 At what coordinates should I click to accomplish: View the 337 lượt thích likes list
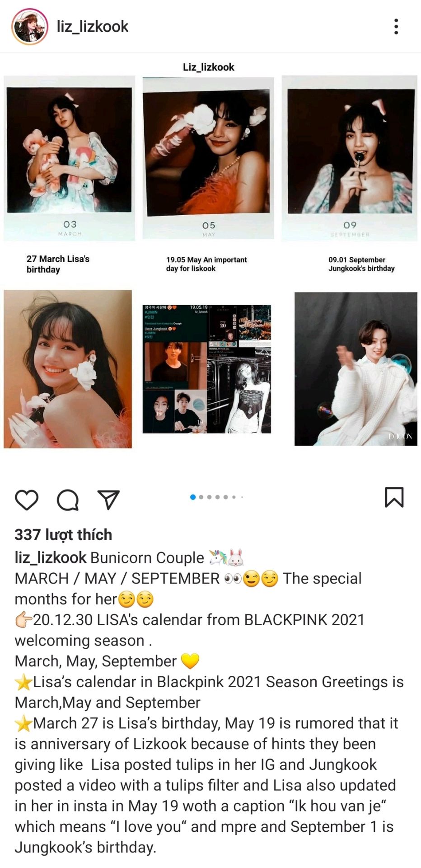[x=63, y=534]
